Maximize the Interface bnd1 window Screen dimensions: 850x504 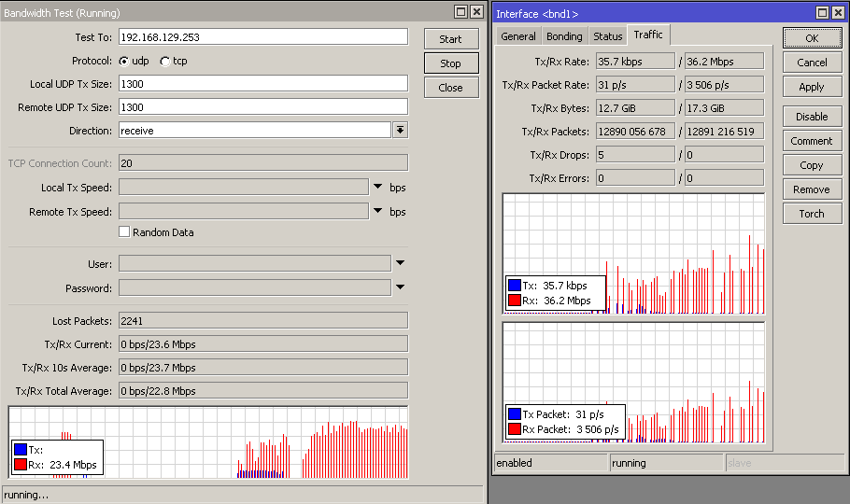[x=823, y=12]
